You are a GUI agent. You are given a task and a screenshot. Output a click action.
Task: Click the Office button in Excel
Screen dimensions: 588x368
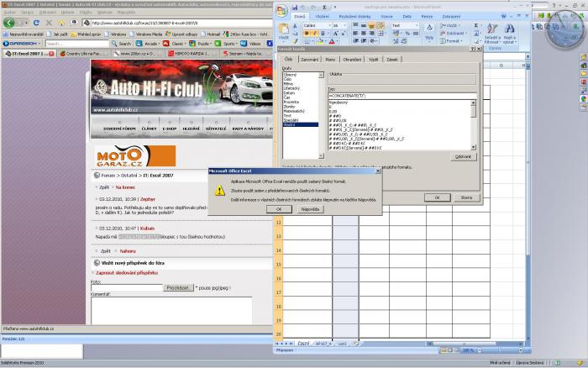[284, 12]
